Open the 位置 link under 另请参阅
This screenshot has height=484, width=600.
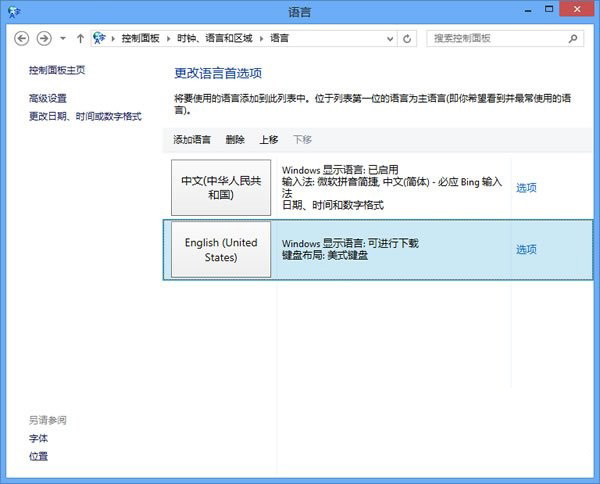pyautogui.click(x=39, y=456)
